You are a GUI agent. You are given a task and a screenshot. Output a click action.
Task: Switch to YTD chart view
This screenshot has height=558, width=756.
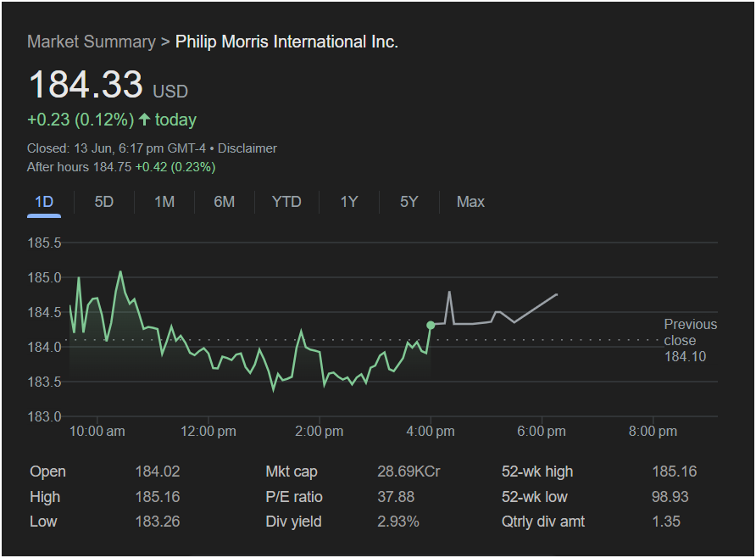[286, 202]
